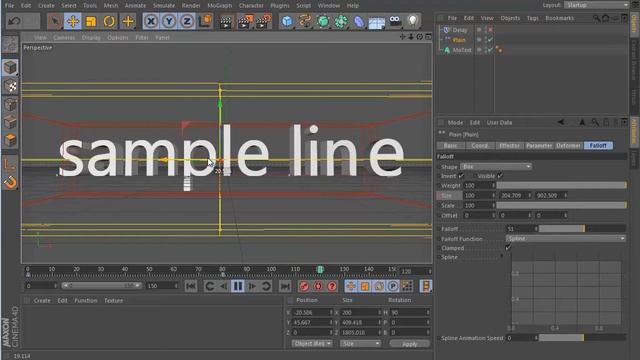Select Plain effector in object manager
The image size is (640, 360).
point(459,40)
